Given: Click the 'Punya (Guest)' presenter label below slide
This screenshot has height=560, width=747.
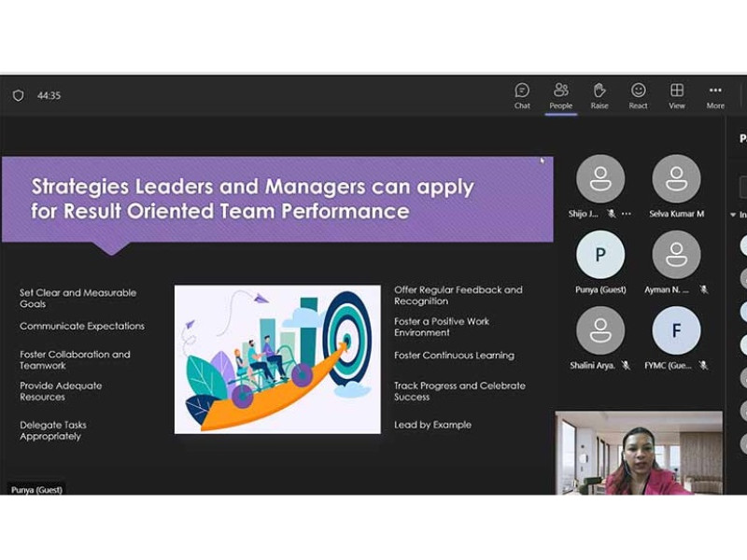Looking at the screenshot, I should coord(36,489).
